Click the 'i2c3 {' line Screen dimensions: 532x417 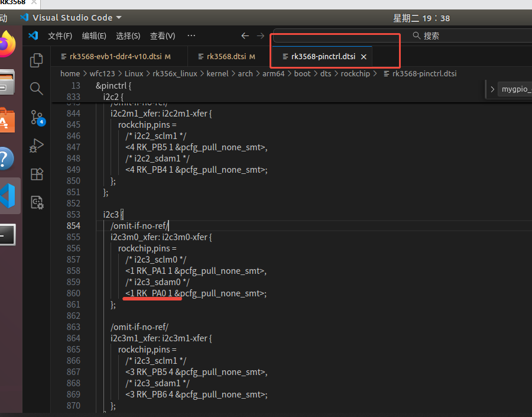[113, 215]
